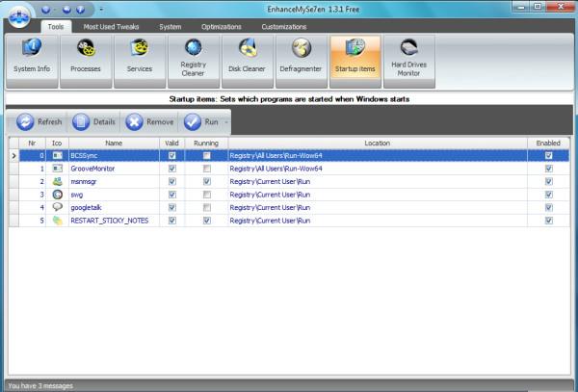Open the Hard Drives Monitor
Screen dimensions: 578x392
click(408, 59)
